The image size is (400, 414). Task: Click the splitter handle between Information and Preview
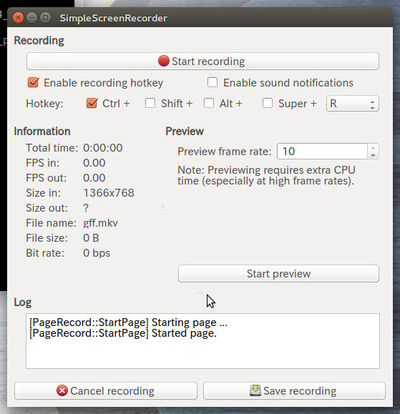pyautogui.click(x=163, y=208)
